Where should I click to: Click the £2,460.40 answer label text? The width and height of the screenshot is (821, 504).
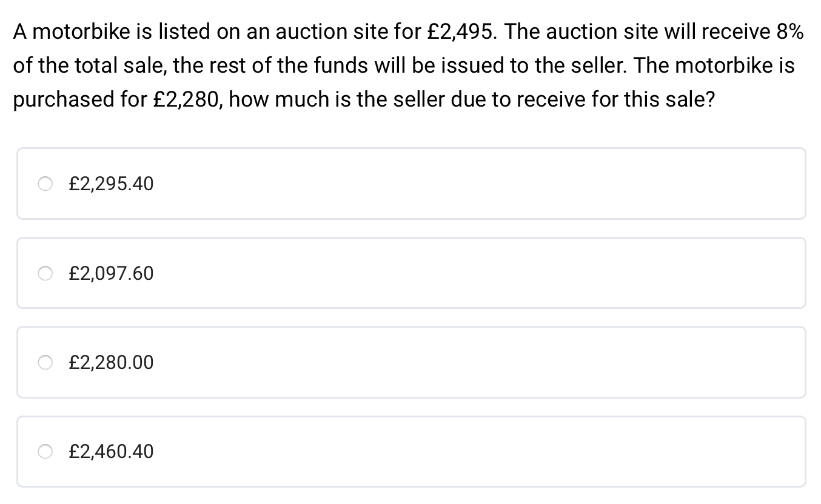112,452
